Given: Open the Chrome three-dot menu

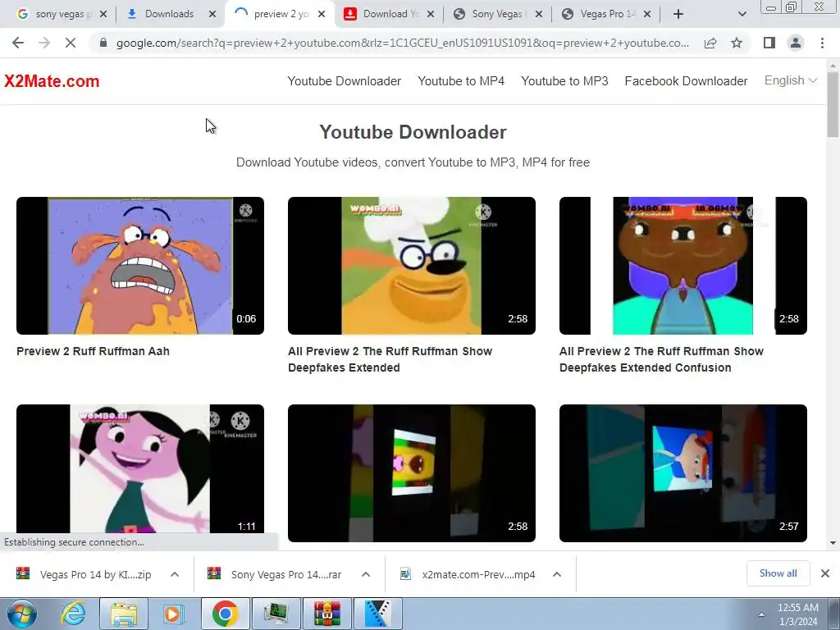Looking at the screenshot, I should pos(822,43).
